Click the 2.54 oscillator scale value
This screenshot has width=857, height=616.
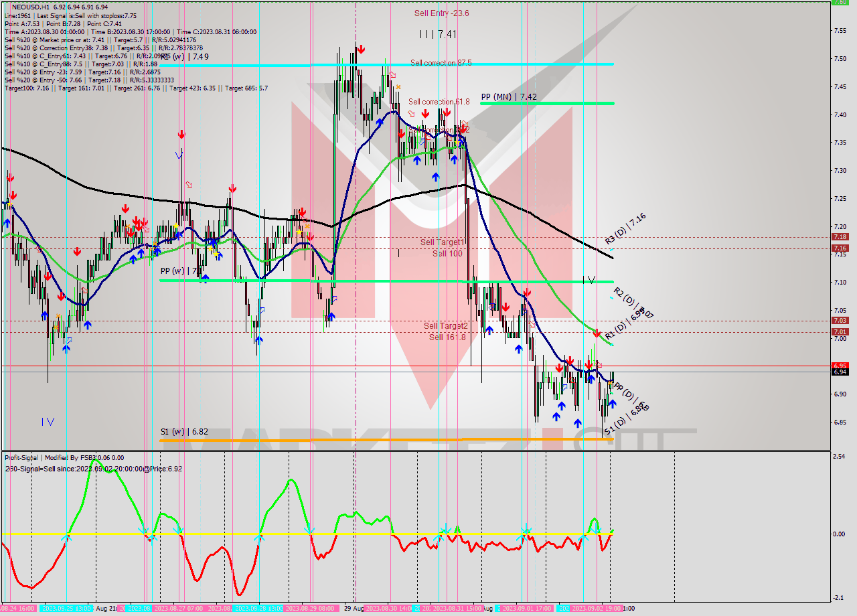[840, 456]
